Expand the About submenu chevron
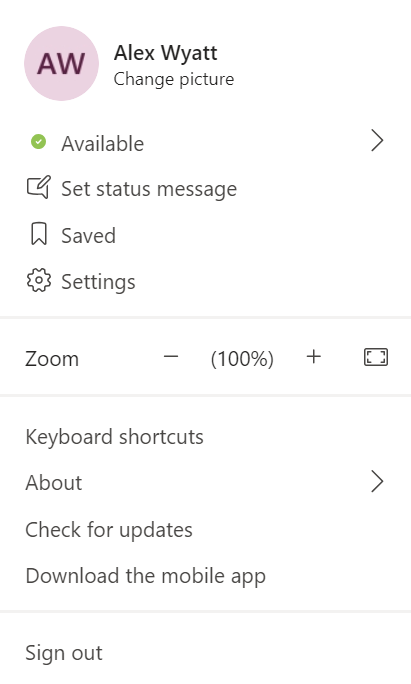 [377, 482]
